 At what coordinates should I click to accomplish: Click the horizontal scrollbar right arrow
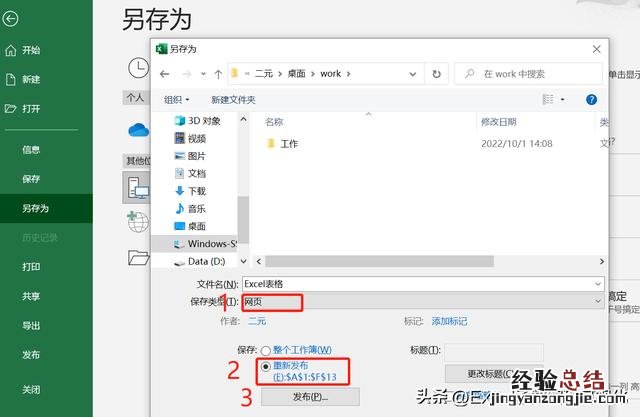[602, 261]
